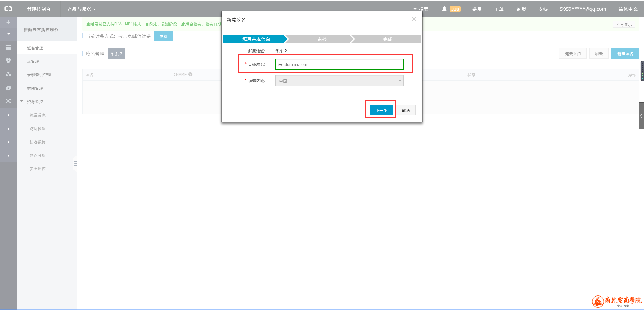Click the cross-shaped network icon in left rail
This screenshot has width=644, height=310.
click(x=8, y=101)
